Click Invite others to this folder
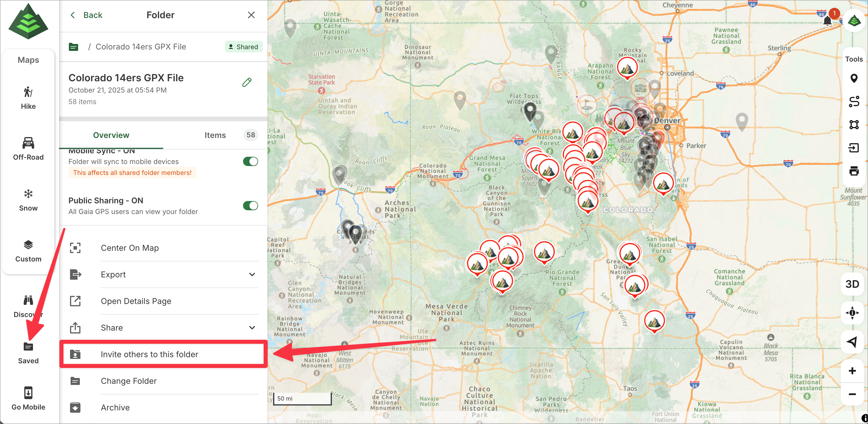Image resolution: width=868 pixels, height=424 pixels. (x=149, y=354)
